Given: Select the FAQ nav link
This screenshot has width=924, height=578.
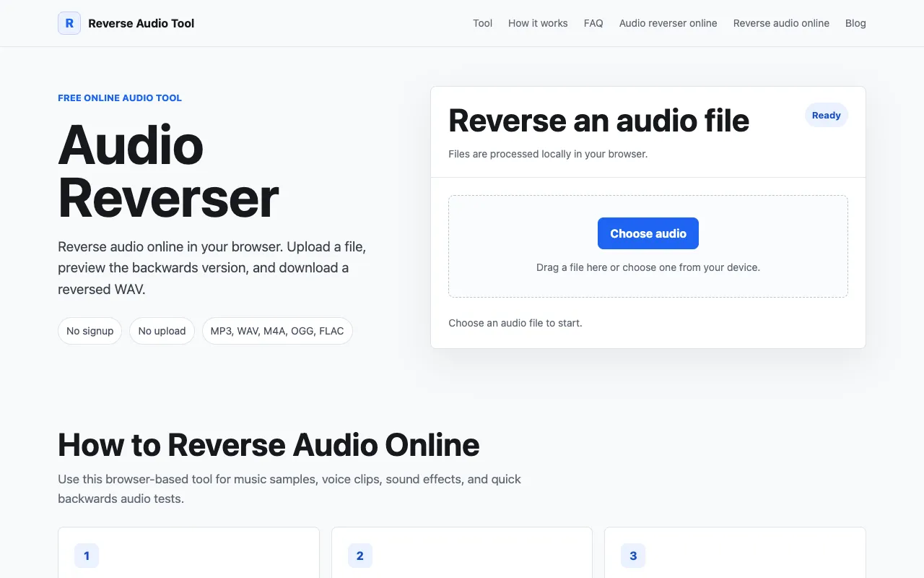Looking at the screenshot, I should (x=593, y=23).
